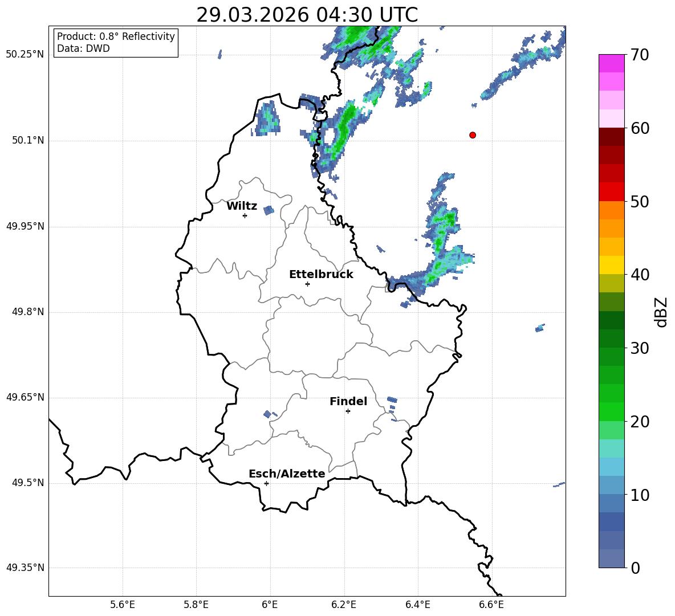This screenshot has width=675, height=616.
Task: Click the bright red colorbar band near 50
Action: click(611, 192)
